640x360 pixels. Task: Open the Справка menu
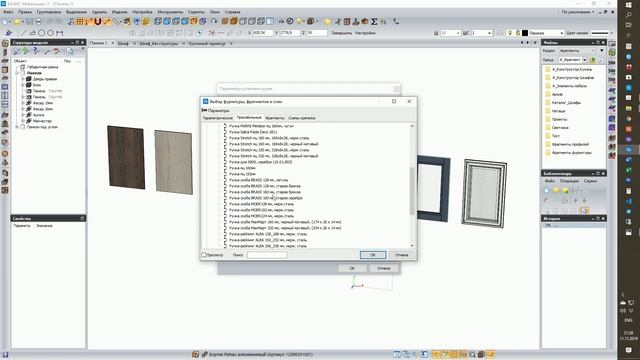[x=233, y=12]
